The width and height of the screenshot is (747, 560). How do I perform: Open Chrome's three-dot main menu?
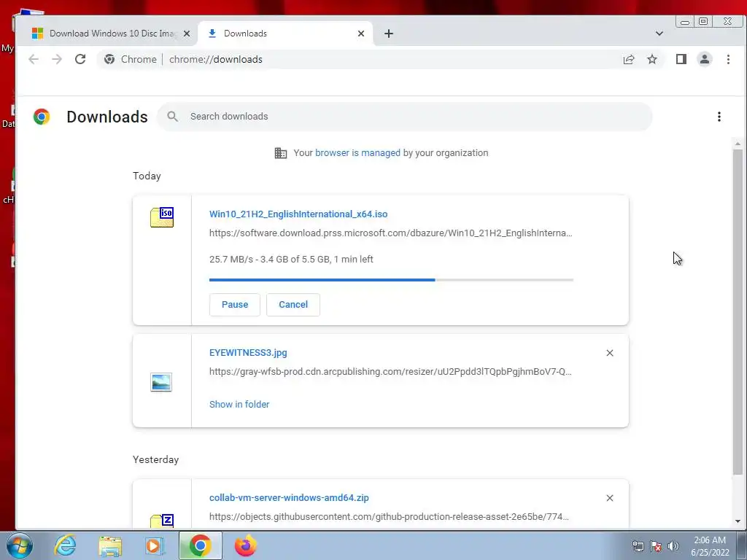tap(728, 59)
